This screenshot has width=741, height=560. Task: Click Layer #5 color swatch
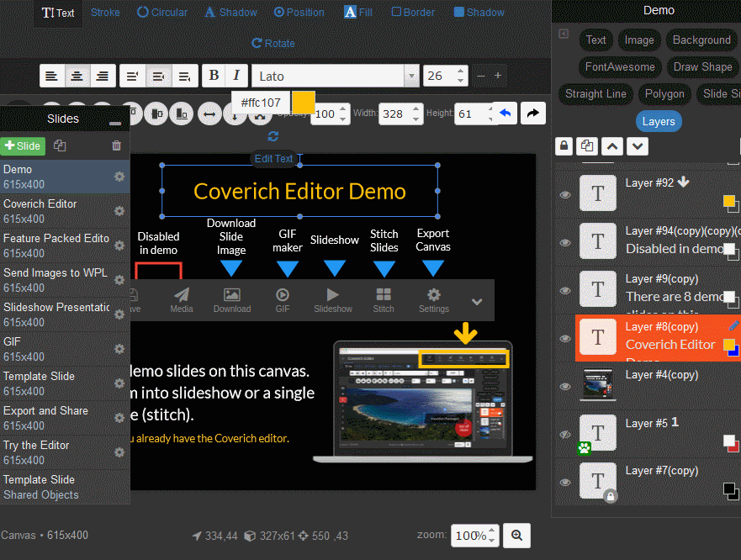point(730,441)
